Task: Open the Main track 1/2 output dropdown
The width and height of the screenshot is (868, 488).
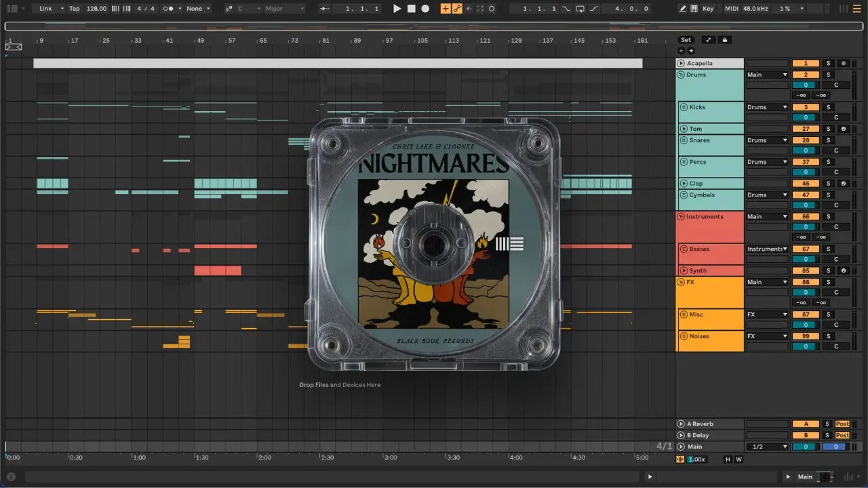Action: (768, 447)
